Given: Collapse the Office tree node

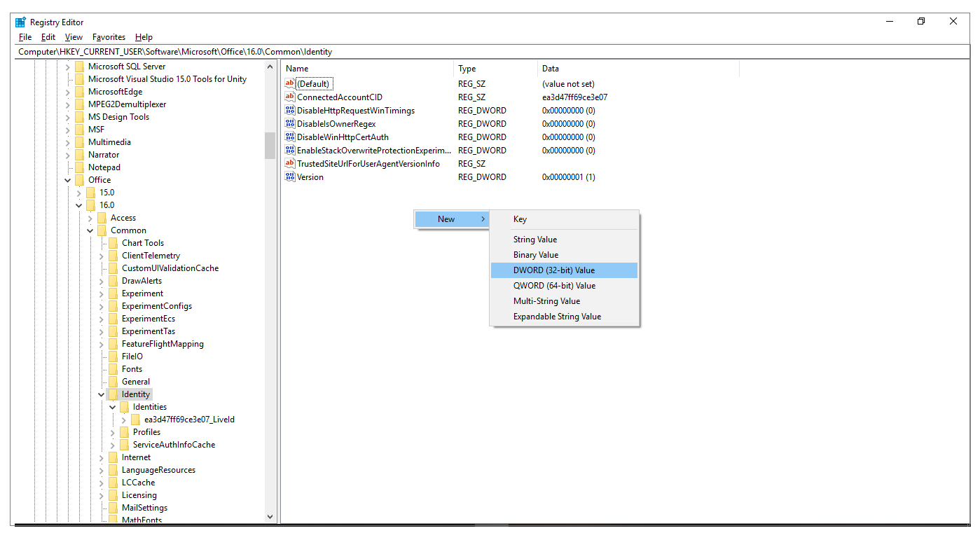Looking at the screenshot, I should click(68, 180).
